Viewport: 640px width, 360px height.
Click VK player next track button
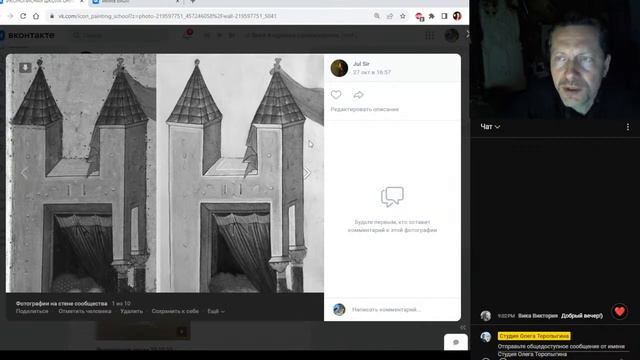tap(231, 36)
